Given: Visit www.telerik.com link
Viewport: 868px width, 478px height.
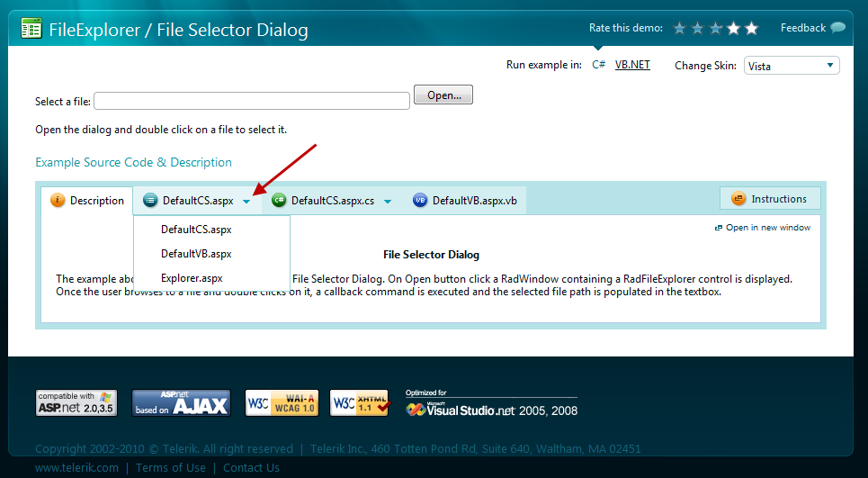Looking at the screenshot, I should tap(77, 467).
